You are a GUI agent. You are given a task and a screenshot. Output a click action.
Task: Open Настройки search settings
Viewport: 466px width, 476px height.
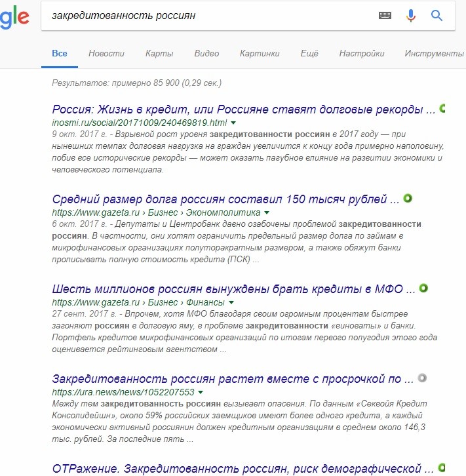pyautogui.click(x=362, y=53)
